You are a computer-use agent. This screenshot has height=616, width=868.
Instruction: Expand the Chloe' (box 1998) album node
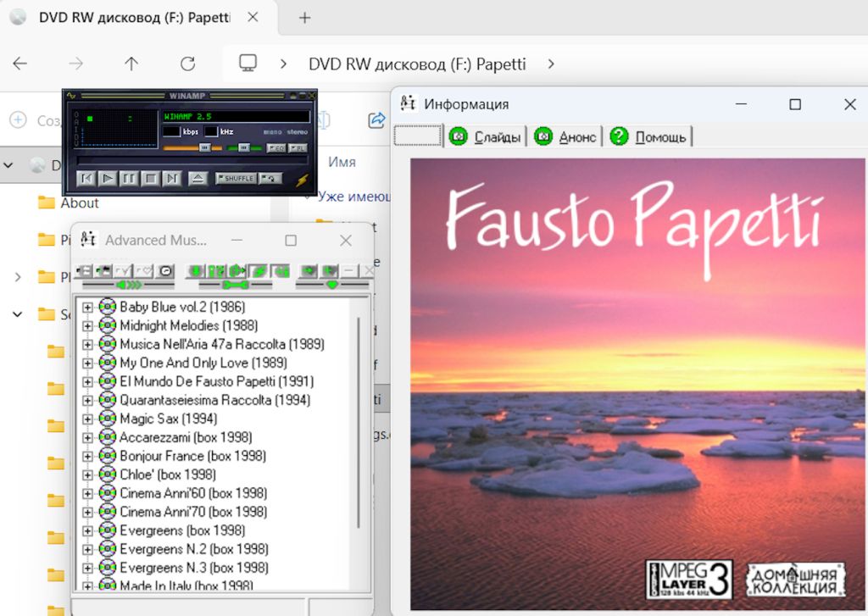point(87,474)
